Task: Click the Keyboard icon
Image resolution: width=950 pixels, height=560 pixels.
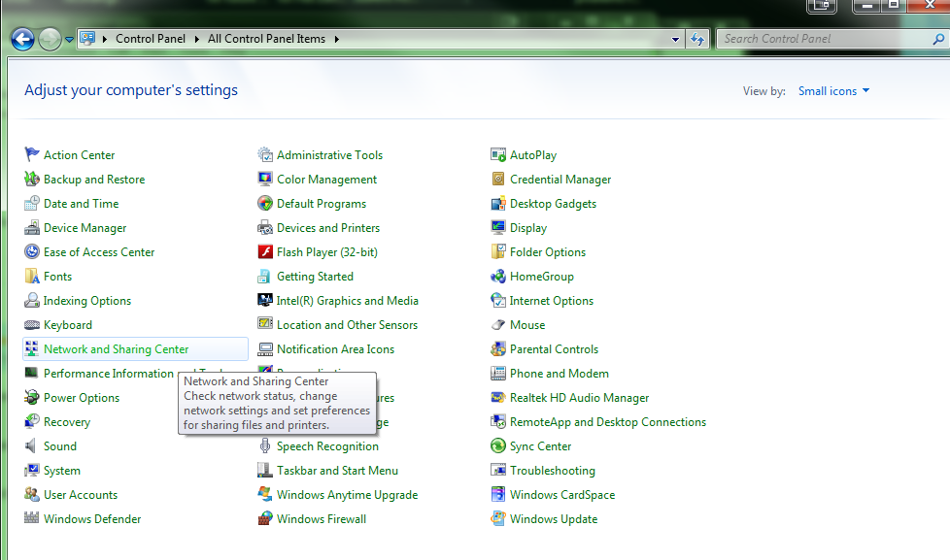Action: click(31, 325)
